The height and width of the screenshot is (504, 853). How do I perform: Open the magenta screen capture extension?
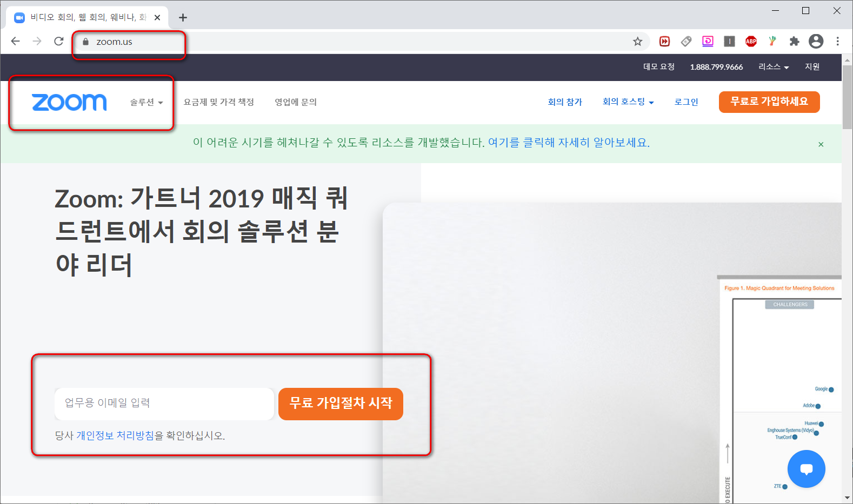(708, 41)
